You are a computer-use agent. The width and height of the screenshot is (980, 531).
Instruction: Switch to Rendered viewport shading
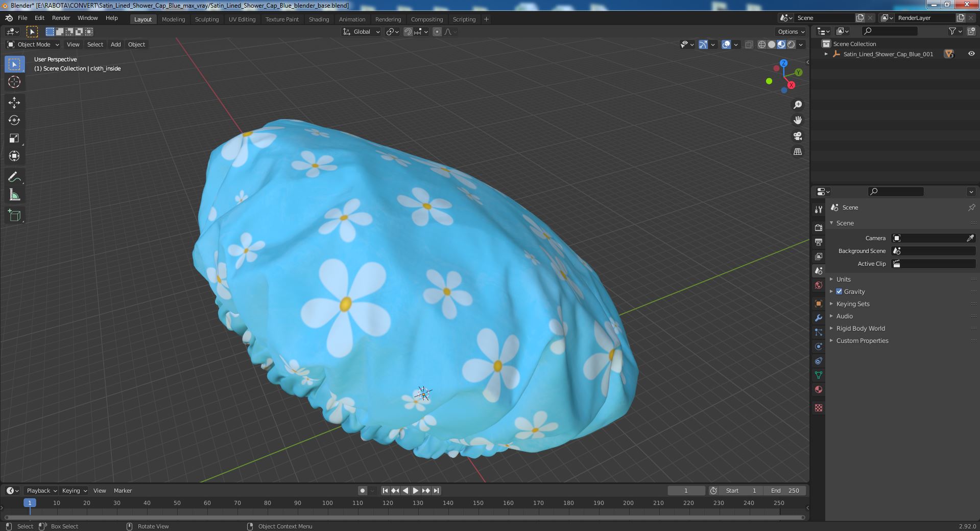[791, 44]
